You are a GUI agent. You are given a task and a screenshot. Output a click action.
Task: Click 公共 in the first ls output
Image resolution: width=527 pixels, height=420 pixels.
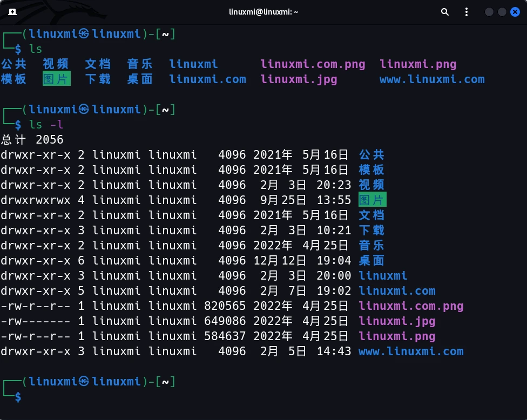pyautogui.click(x=14, y=64)
